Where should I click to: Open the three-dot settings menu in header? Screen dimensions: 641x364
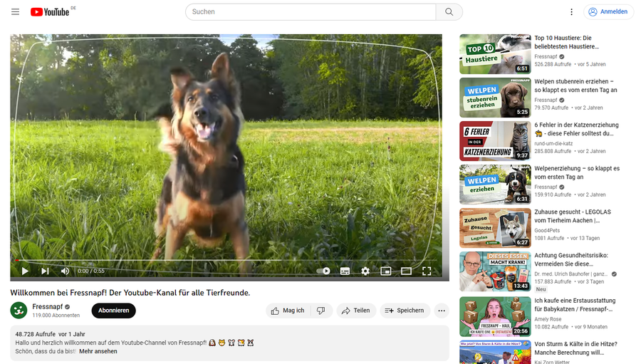(x=571, y=12)
